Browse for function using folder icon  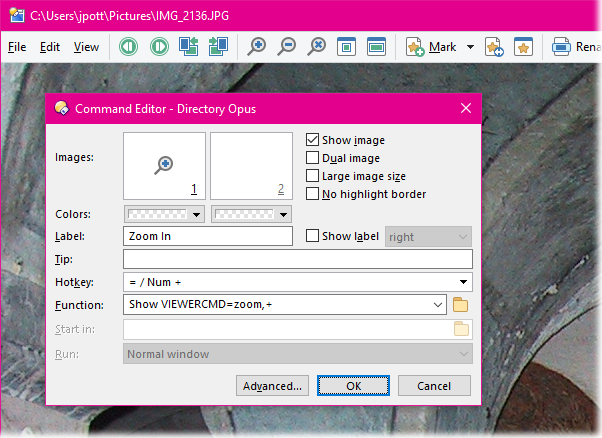tap(460, 305)
